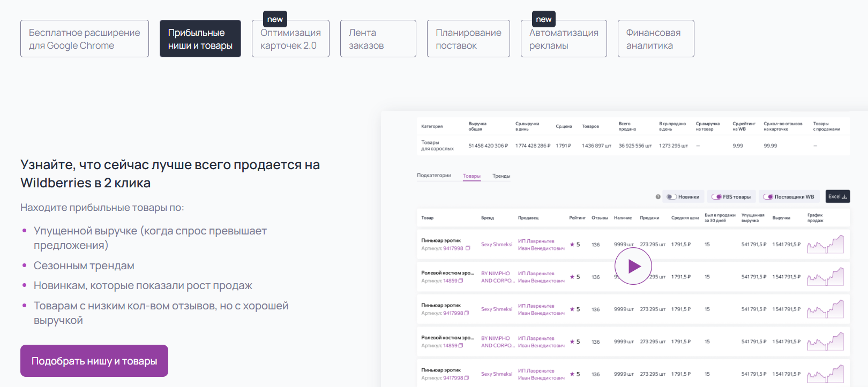Open the Финансовая аналитика section
Viewport: 868px width, 387px height.
655,39
